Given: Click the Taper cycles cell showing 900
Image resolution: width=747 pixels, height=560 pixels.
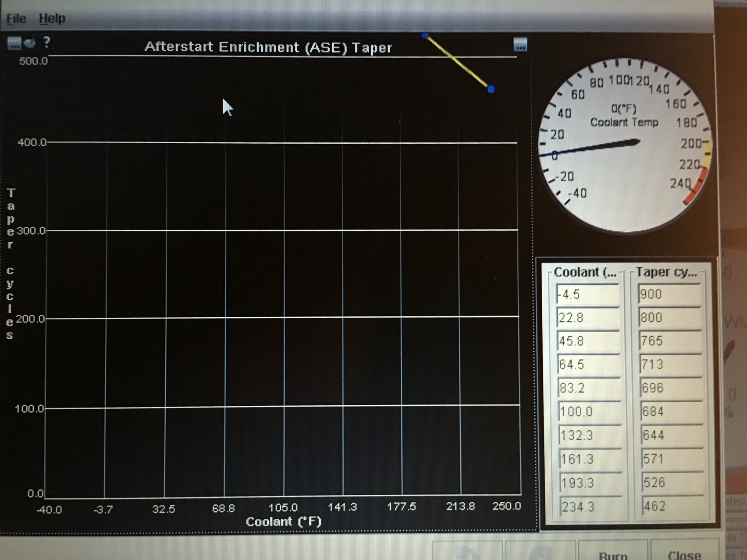Looking at the screenshot, I should tap(669, 294).
